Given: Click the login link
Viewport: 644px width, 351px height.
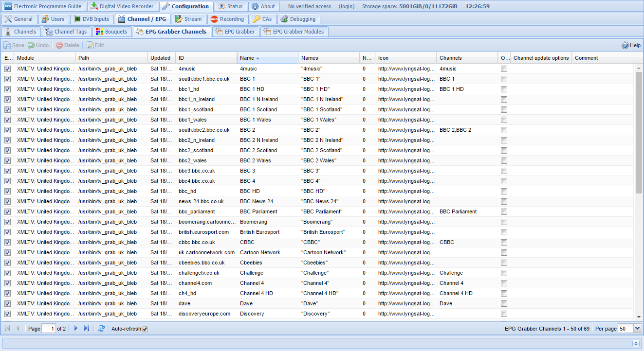Looking at the screenshot, I should tap(347, 6).
